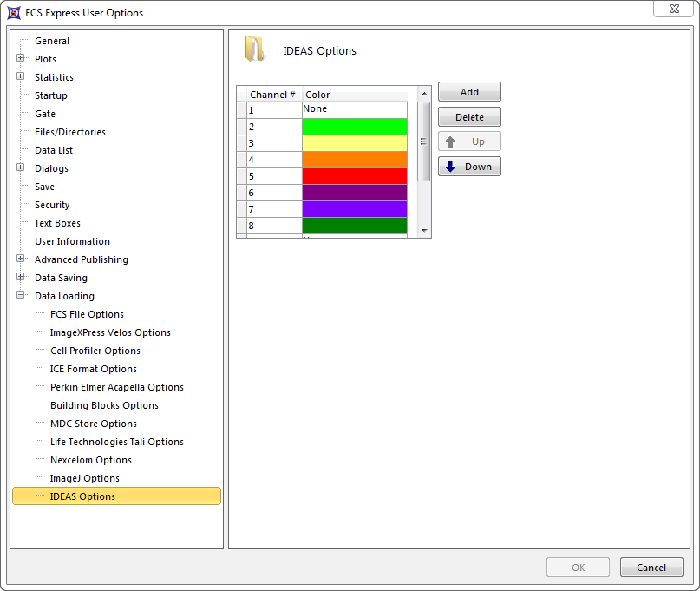This screenshot has width=700, height=591.
Task: Click the Channel # column header
Action: coord(274,95)
